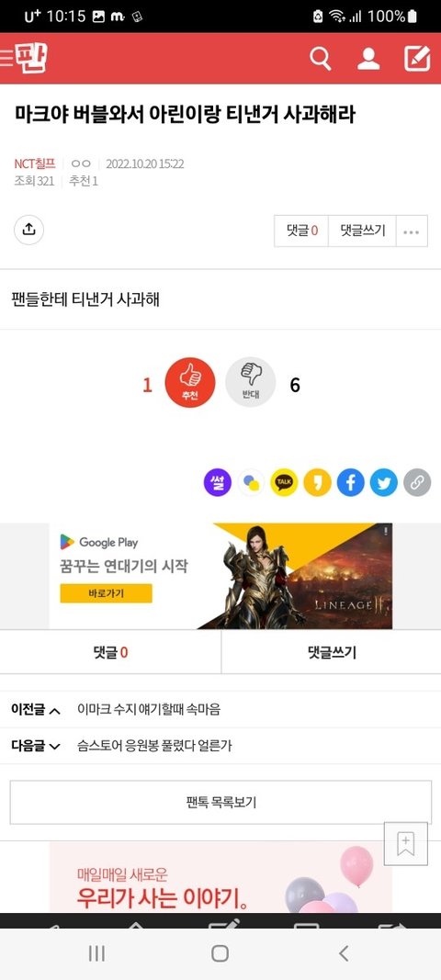The image size is (441, 980).
Task: Share post on Facebook
Action: click(x=351, y=482)
